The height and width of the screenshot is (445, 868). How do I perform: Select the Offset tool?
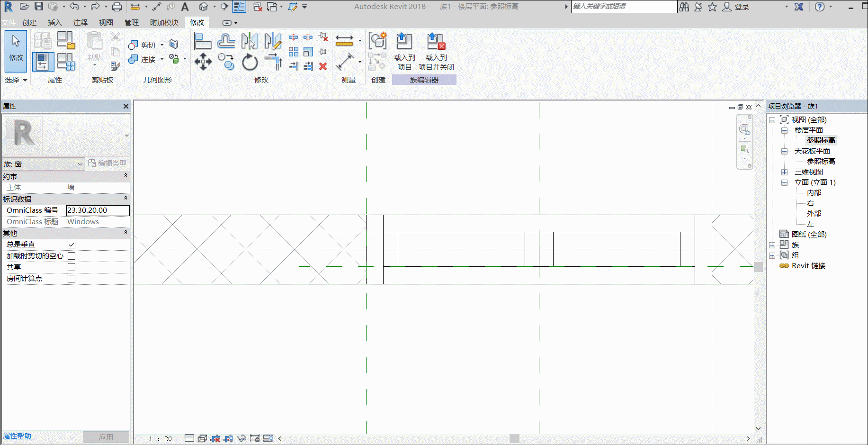(x=226, y=41)
